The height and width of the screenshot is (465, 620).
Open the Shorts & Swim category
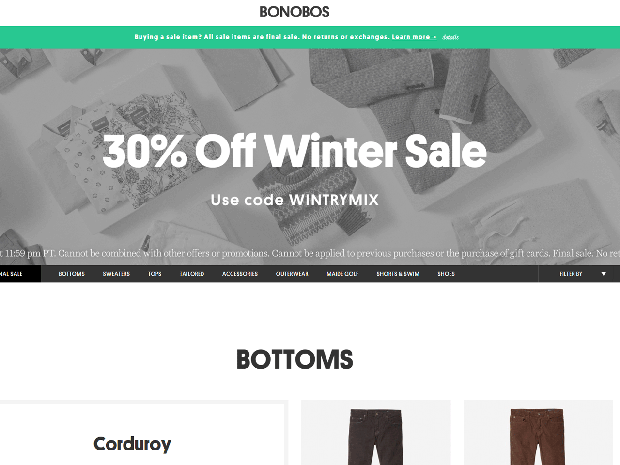click(397, 274)
